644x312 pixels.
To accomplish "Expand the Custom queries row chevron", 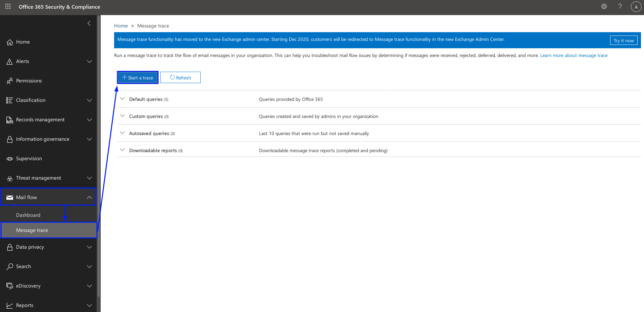I will pyautogui.click(x=122, y=116).
